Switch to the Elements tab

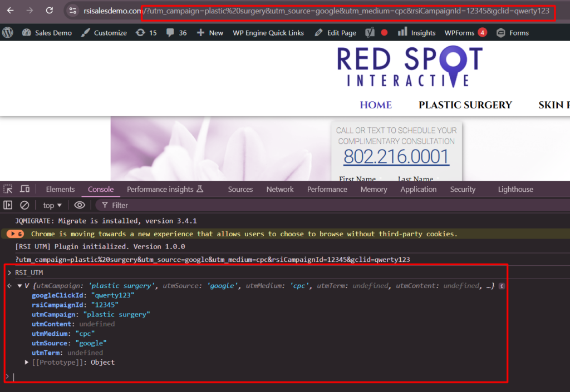(60, 189)
